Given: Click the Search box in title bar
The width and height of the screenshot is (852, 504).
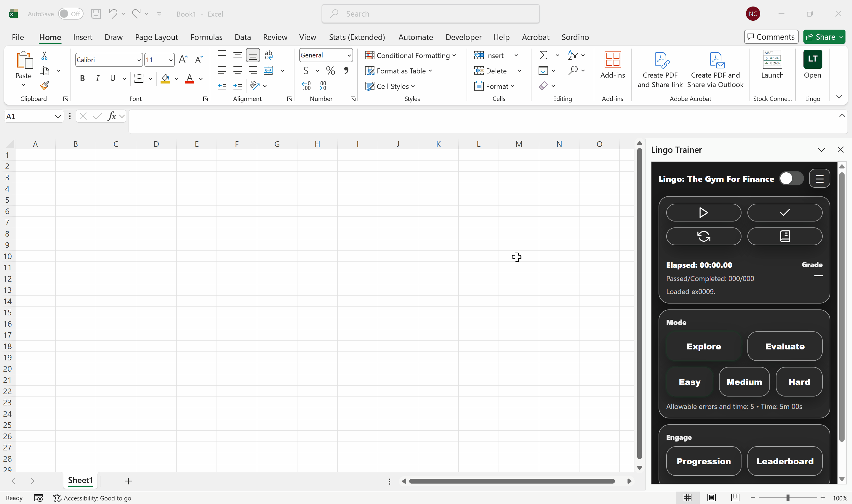Looking at the screenshot, I should tap(430, 14).
